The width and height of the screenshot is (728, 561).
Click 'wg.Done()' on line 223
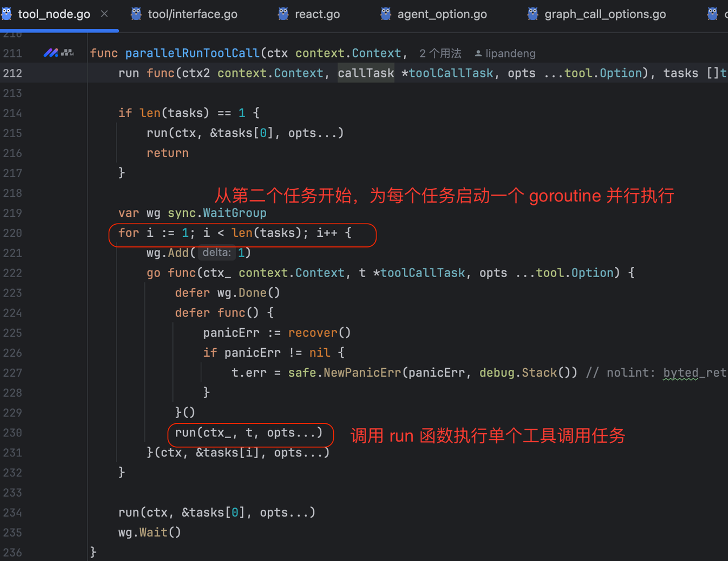(x=249, y=292)
